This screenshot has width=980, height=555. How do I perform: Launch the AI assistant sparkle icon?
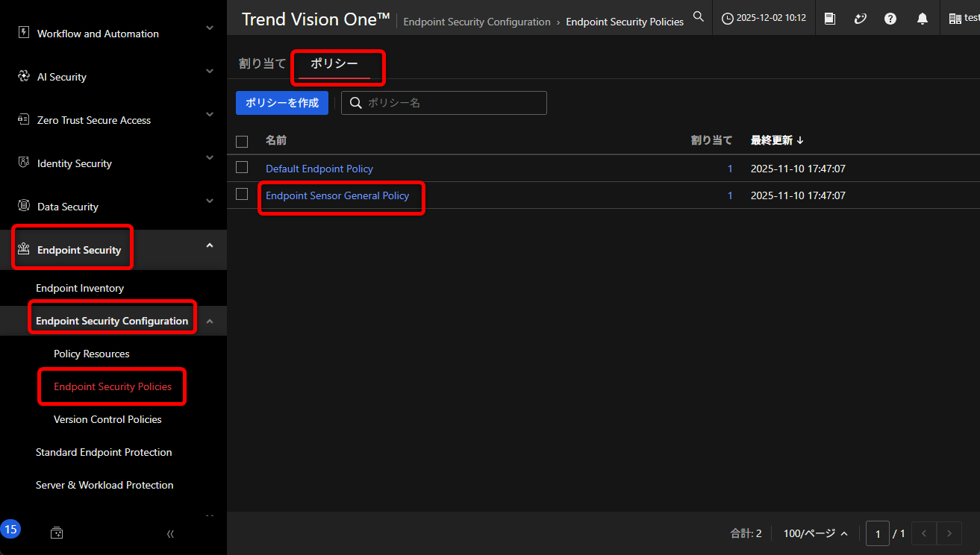[x=860, y=19]
